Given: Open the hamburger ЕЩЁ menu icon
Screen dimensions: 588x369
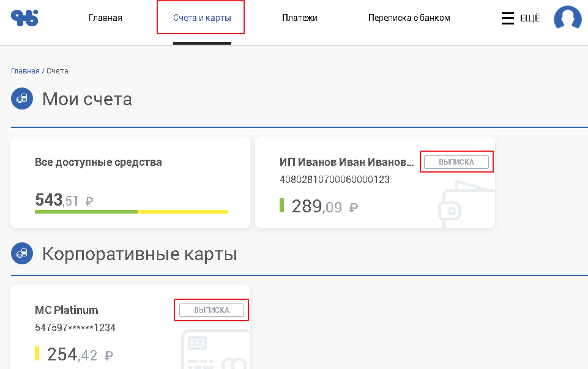Looking at the screenshot, I should (x=508, y=18).
